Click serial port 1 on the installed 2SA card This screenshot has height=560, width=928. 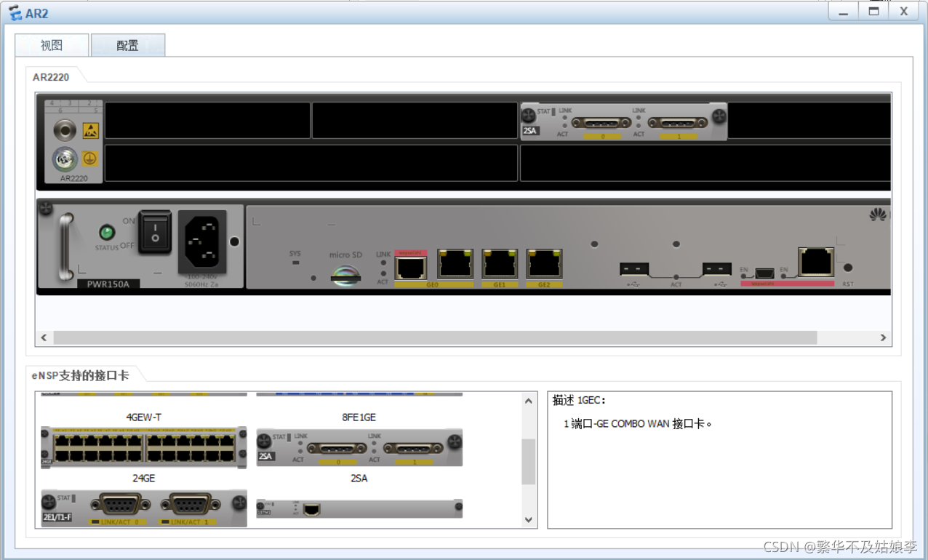(678, 123)
